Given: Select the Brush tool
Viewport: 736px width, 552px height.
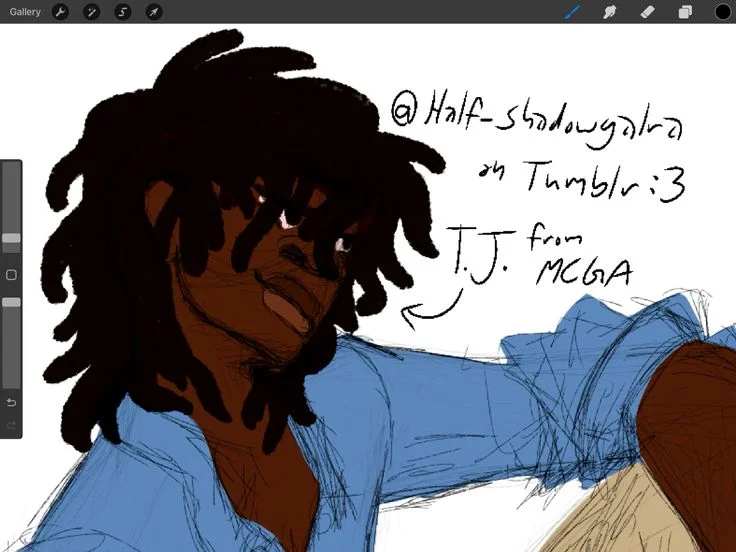Looking at the screenshot, I should click(572, 12).
